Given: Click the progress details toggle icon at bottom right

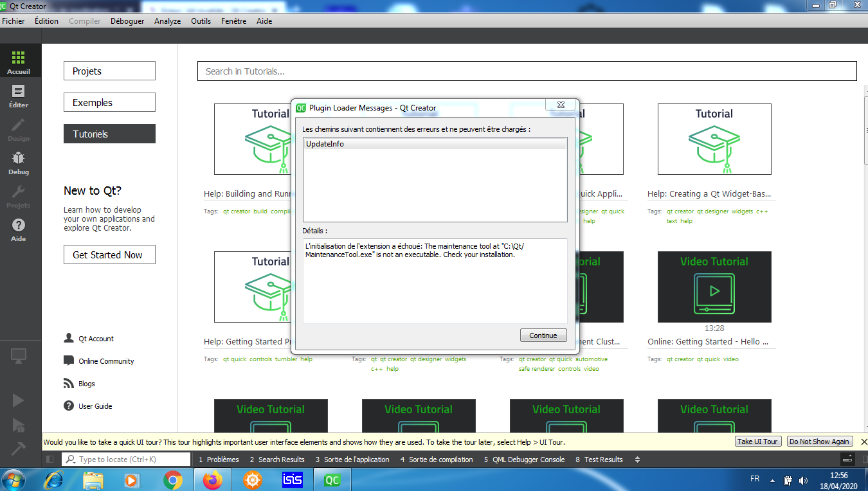Looking at the screenshot, I should click(847, 460).
